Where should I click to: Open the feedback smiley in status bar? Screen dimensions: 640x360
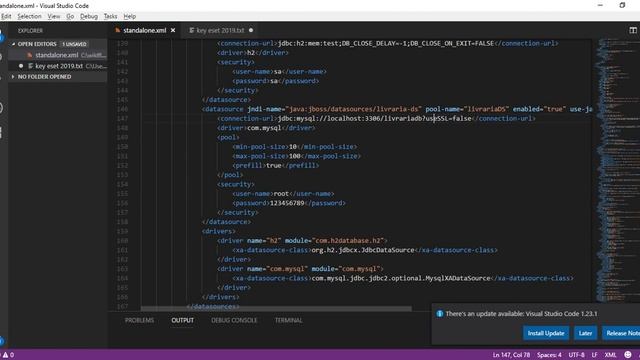[628, 355]
